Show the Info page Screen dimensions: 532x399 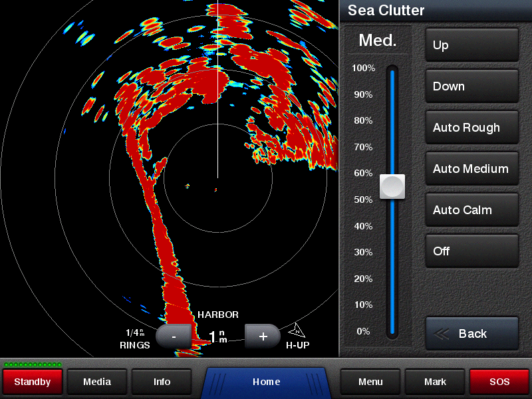tap(162, 382)
